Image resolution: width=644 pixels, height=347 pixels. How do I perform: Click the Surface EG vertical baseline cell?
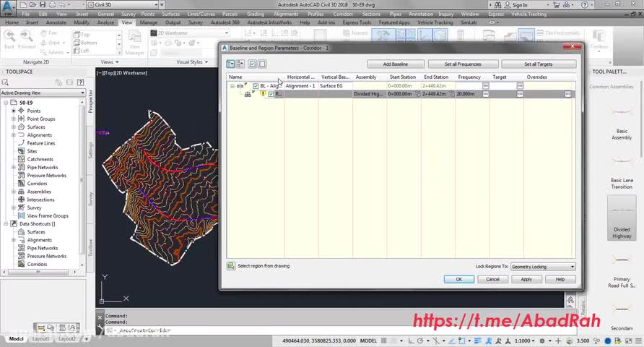[335, 86]
